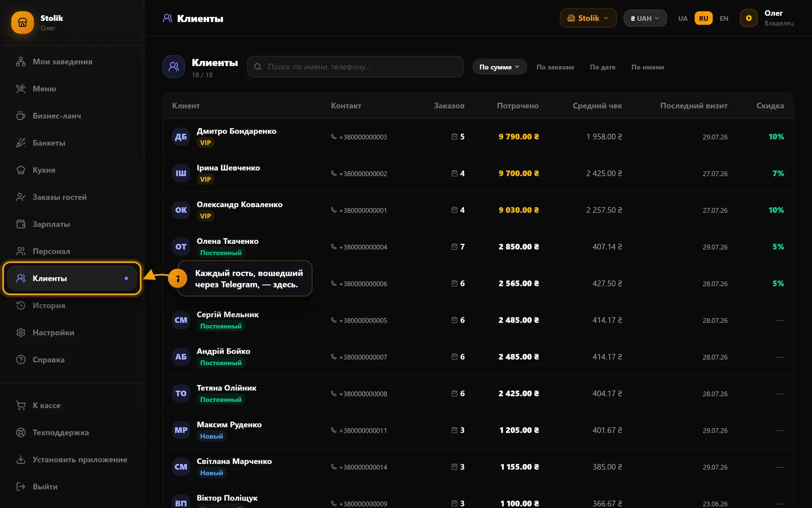Viewport: 812px width, 508px height.
Task: Open Дмитро Бондаренко client row
Action: coord(478,137)
